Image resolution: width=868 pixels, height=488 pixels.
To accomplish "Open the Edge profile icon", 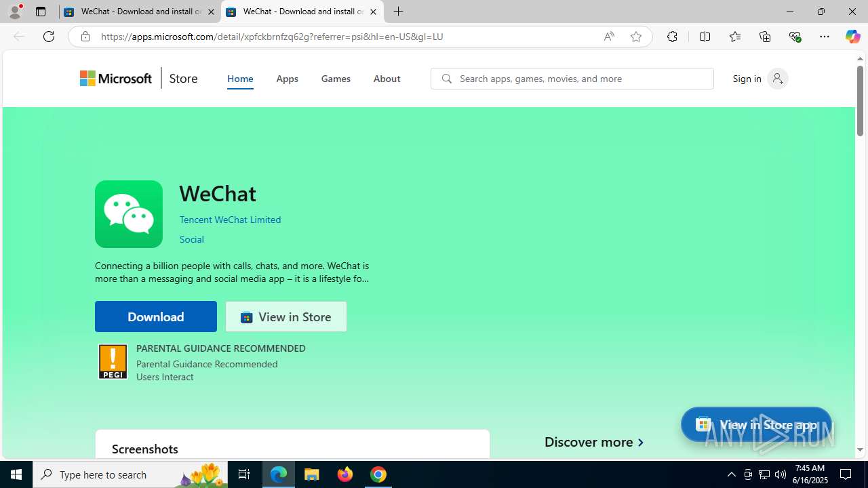I will [x=15, y=12].
